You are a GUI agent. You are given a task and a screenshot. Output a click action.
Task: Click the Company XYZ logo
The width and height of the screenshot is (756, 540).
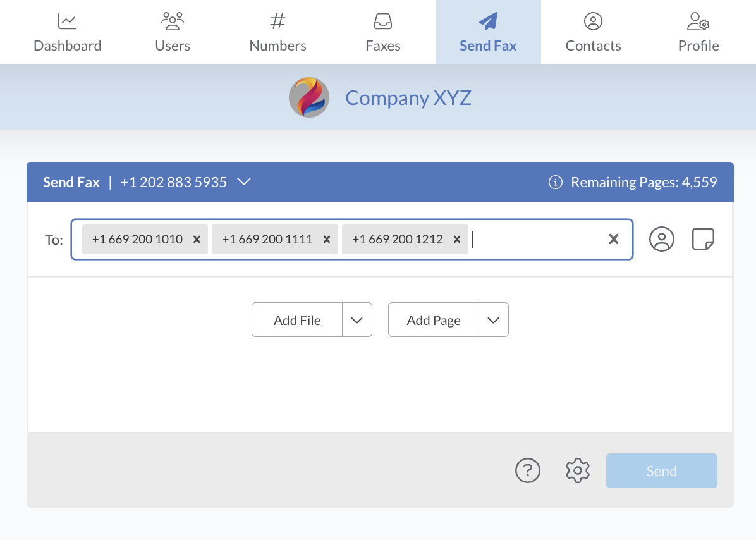pyautogui.click(x=309, y=97)
